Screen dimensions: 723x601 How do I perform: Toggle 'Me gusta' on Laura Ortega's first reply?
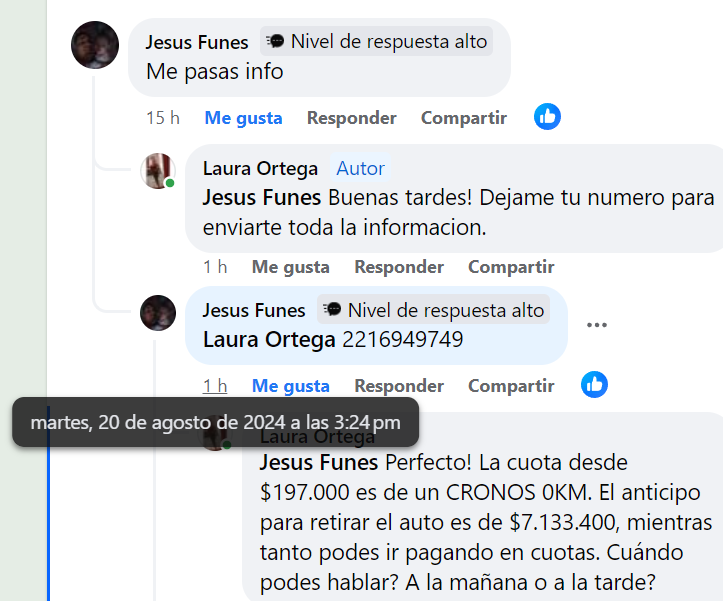pos(290,267)
